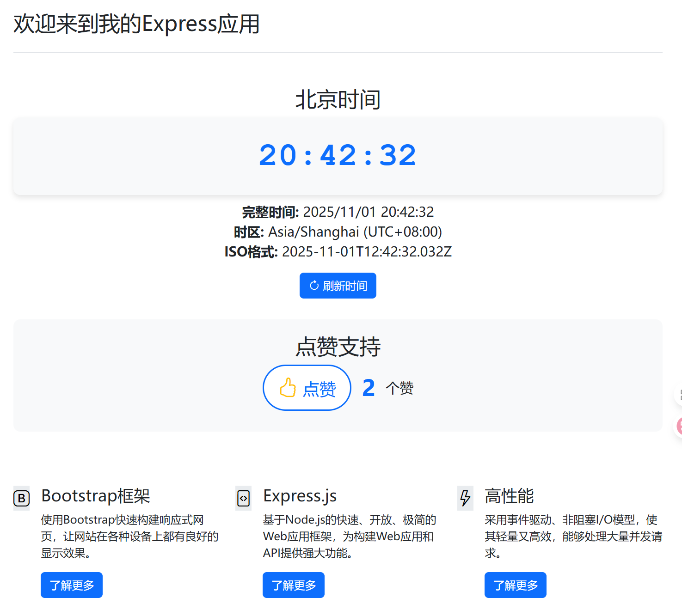Open 了解更多 under 高性能
Screen dimensions: 682x616
pos(516,585)
